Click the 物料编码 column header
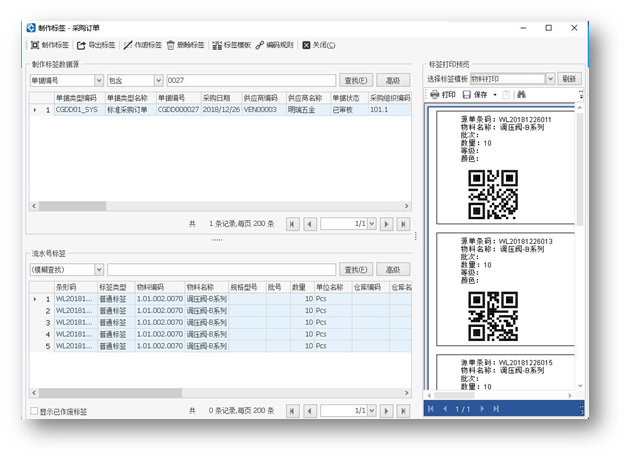 coord(160,287)
